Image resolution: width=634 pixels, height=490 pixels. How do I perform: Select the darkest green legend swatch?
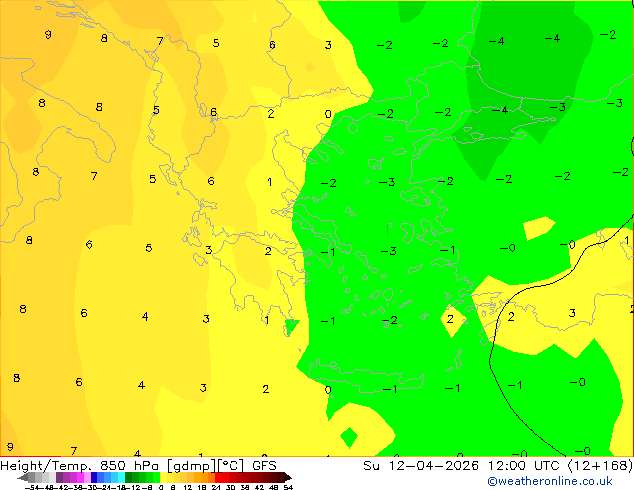(129, 477)
